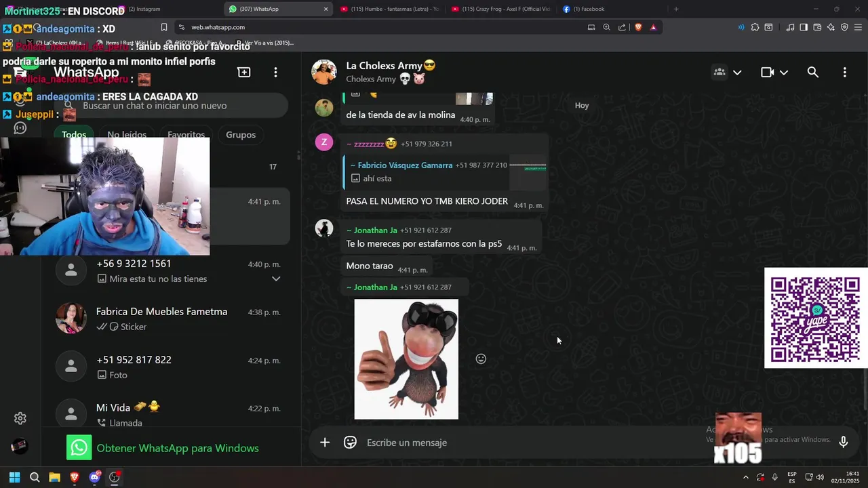Open your profile picture in the left rail
The height and width of the screenshot is (488, 868).
pos(20,446)
